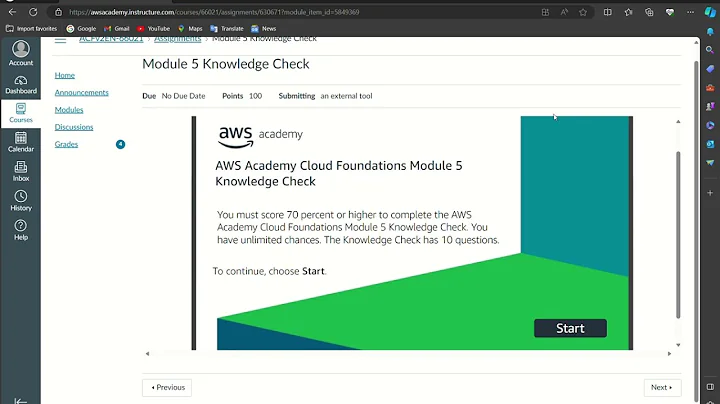Open the News bookmark
Image resolution: width=720 pixels, height=404 pixels.
pyautogui.click(x=264, y=28)
